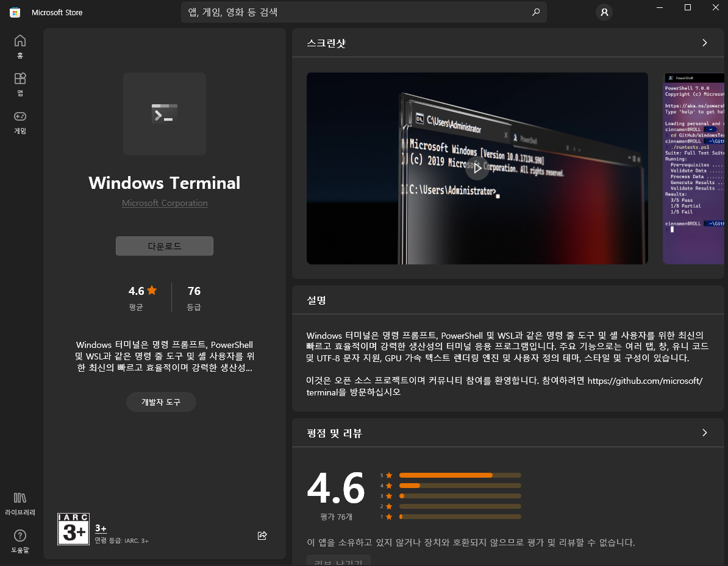Expand the 평점 및 리뷰 section chevron
The image size is (728, 566).
point(704,433)
